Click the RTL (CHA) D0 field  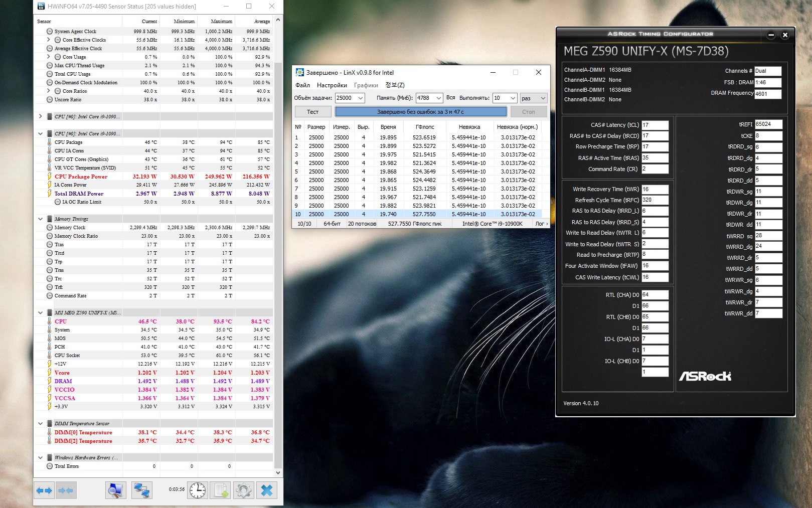tap(655, 295)
